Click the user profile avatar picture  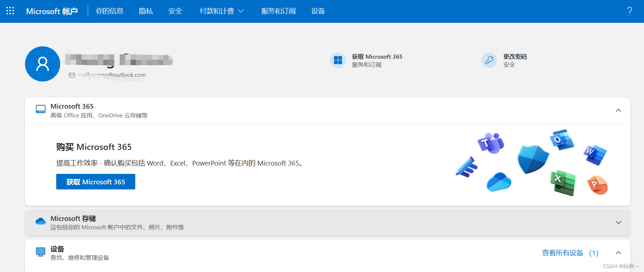click(x=42, y=64)
